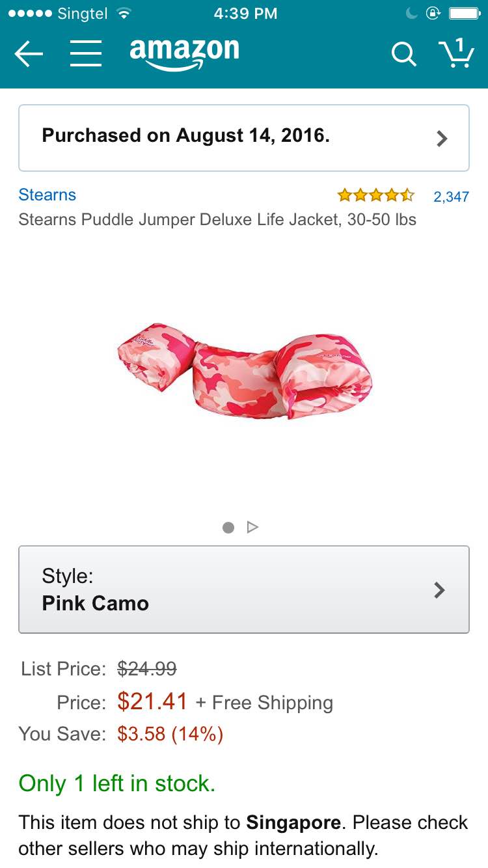Tap the Stearns Puddle Jumper product title
488x868 pixels.
point(217,219)
